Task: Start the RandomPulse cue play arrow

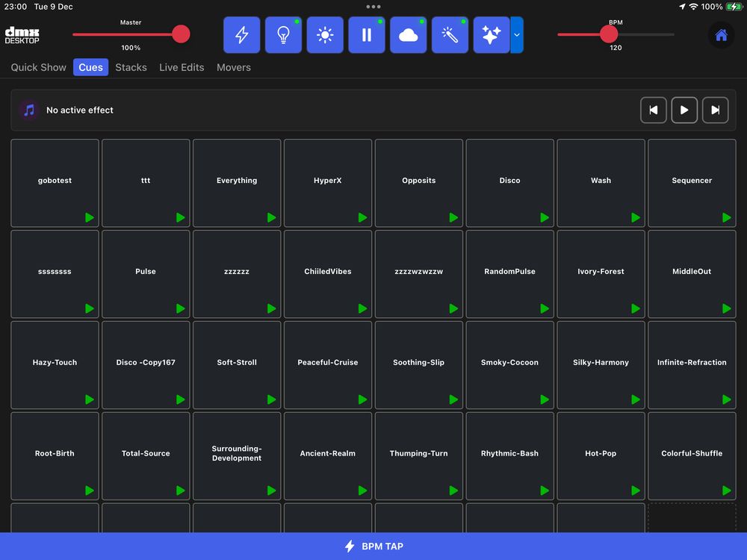Action: (x=545, y=308)
